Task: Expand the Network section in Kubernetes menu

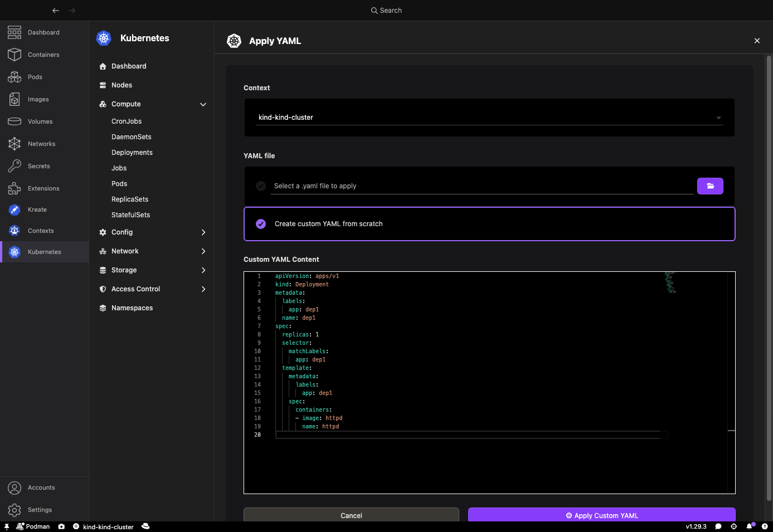Action: click(x=152, y=251)
